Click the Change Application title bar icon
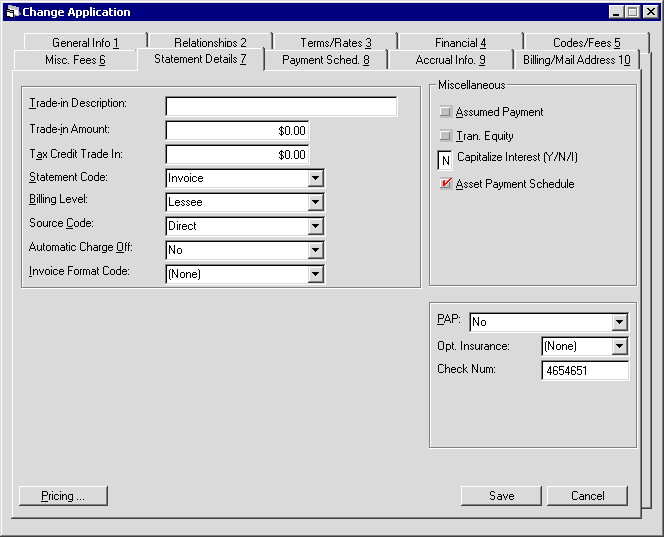The height and width of the screenshot is (537, 664). tap(13, 11)
